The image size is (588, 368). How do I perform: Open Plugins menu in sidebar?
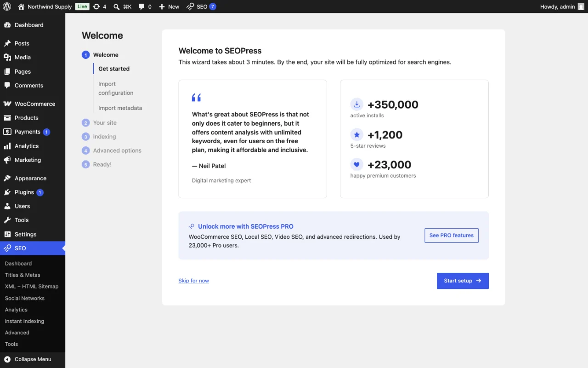pos(33,192)
